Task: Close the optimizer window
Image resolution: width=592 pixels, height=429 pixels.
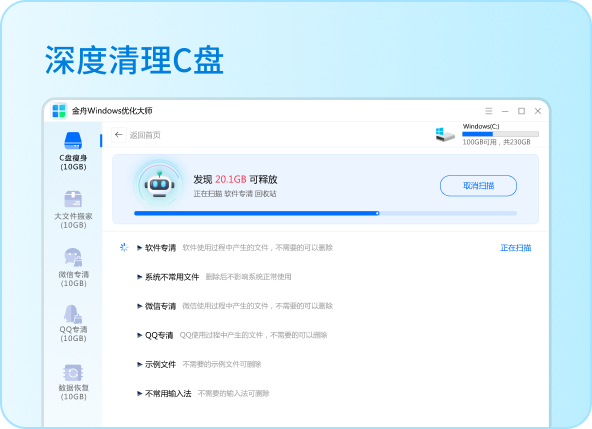Action: [538, 111]
